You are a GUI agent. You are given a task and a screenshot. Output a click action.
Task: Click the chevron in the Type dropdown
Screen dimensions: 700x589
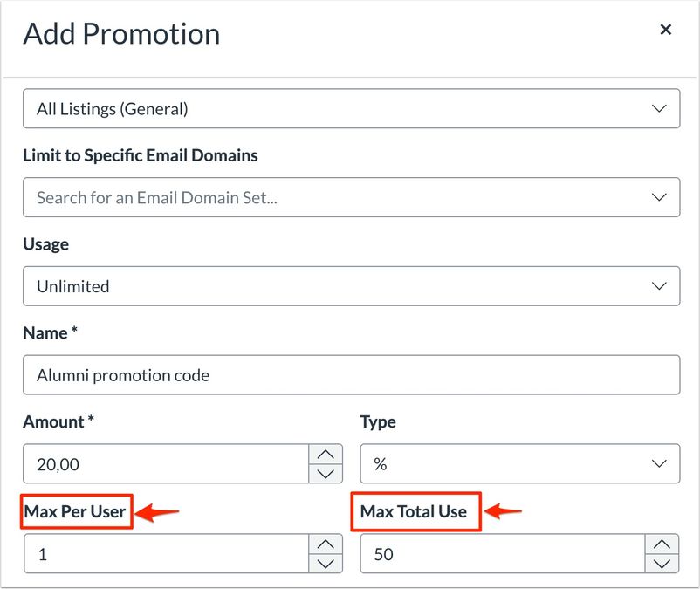coord(660,464)
